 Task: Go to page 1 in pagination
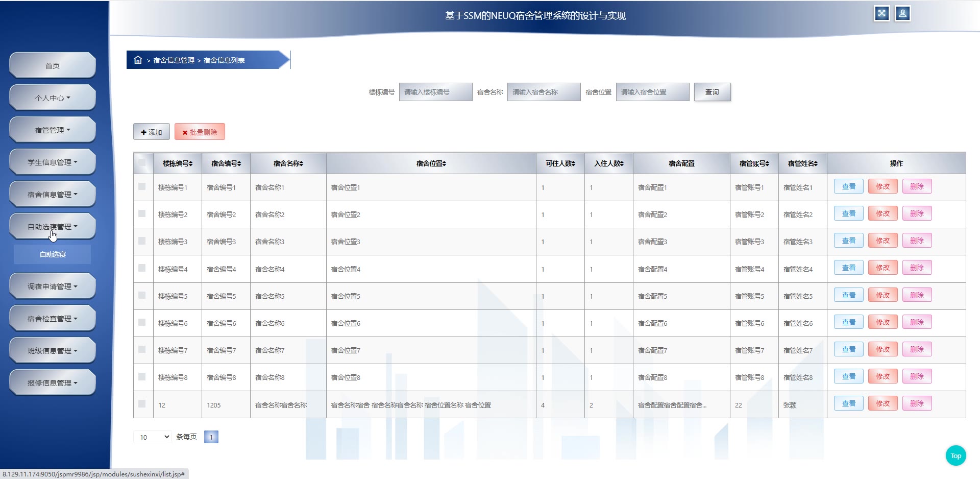click(211, 437)
